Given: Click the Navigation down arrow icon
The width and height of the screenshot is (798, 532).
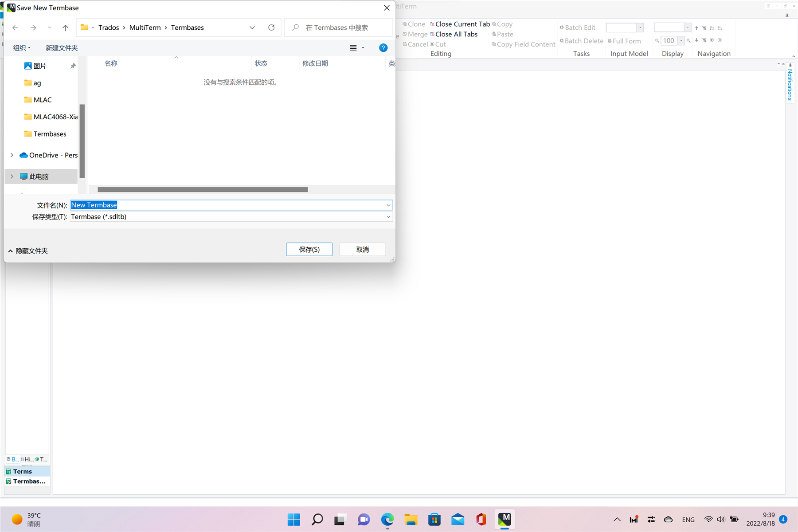Looking at the screenshot, I should pyautogui.click(x=696, y=40).
